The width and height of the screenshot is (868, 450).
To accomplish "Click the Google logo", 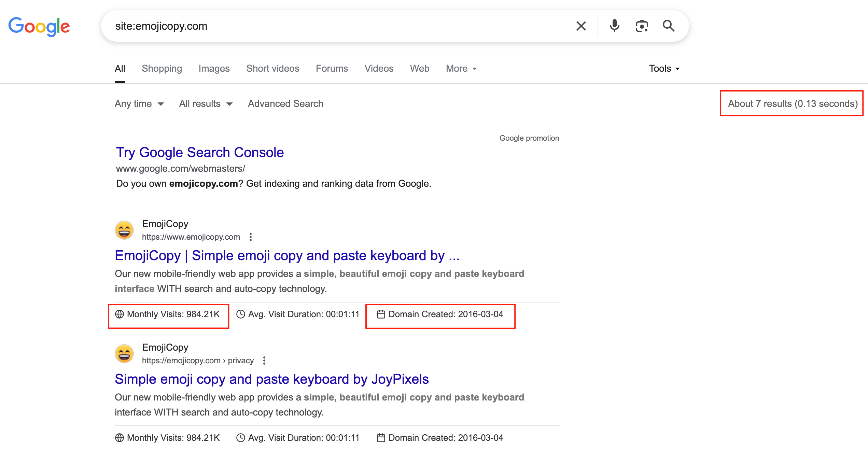I will (39, 26).
